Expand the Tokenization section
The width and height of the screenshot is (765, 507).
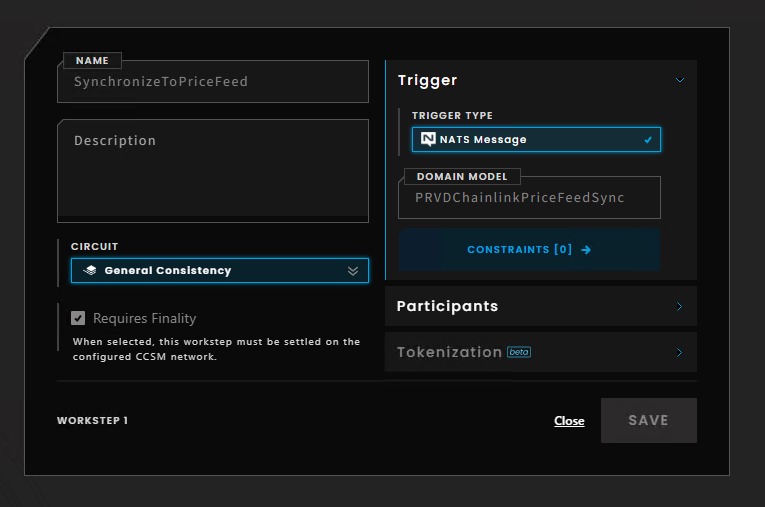541,352
